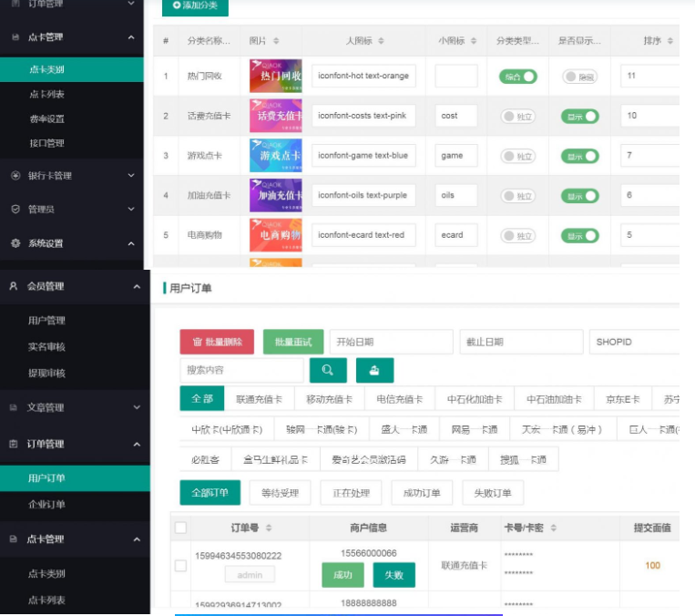Click the 会员管理 user icon in sidebar
The width and height of the screenshot is (695, 616).
click(14, 286)
